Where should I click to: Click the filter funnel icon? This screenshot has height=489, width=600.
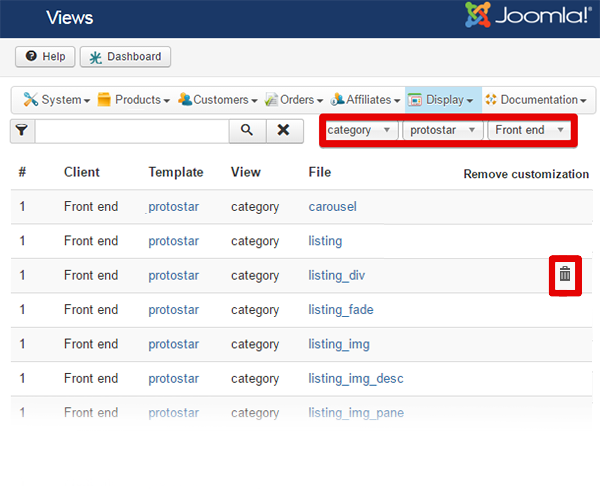[x=22, y=130]
